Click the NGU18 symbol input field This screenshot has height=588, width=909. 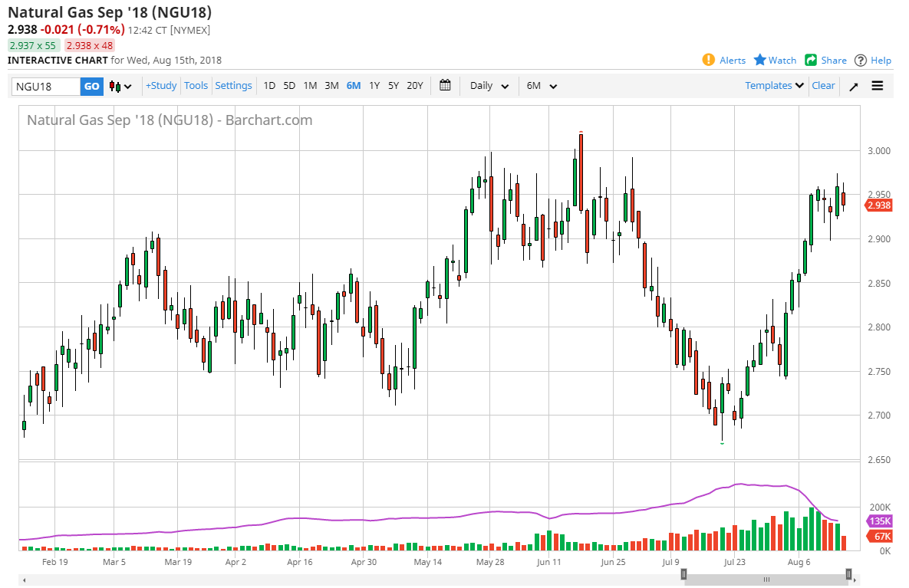pos(46,87)
